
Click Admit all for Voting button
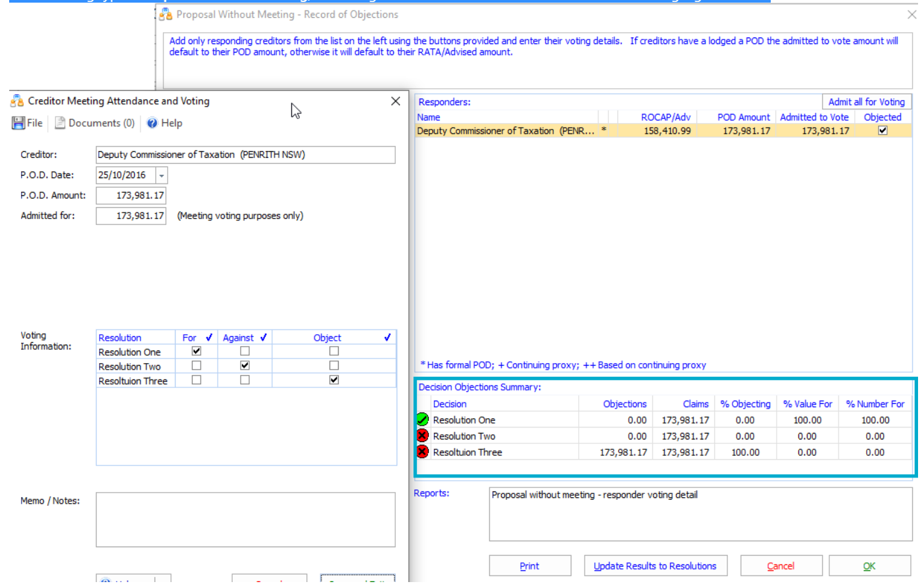(x=866, y=102)
